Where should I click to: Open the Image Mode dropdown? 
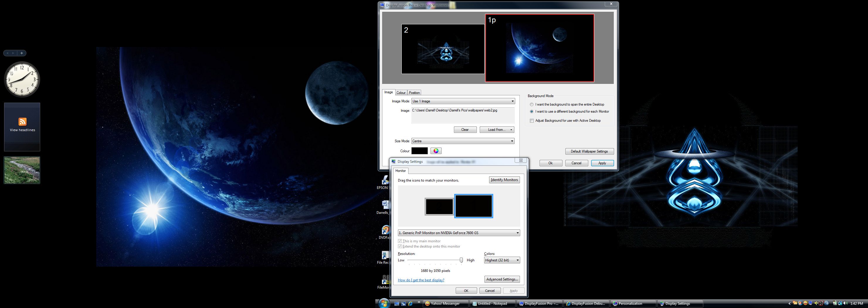tap(463, 101)
